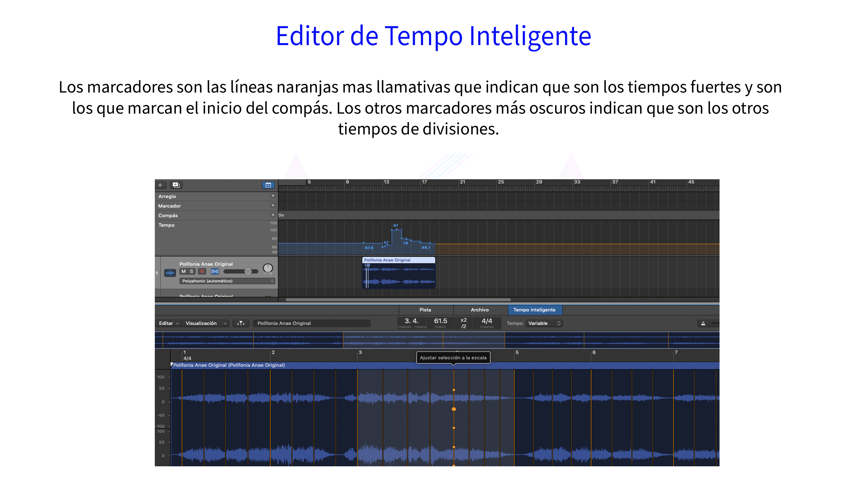The width and height of the screenshot is (868, 488).
Task: Click the 3. 4. compás tiempo display
Action: 411,323
